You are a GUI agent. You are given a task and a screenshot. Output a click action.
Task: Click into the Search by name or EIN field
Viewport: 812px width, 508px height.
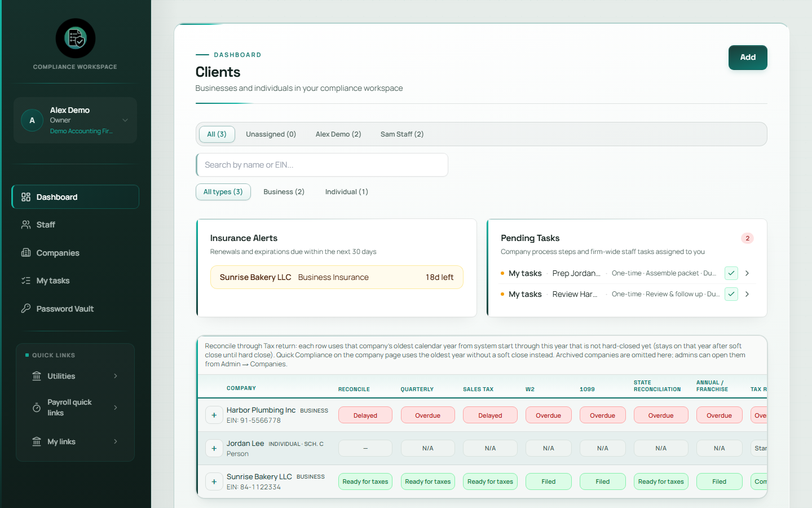(322, 165)
